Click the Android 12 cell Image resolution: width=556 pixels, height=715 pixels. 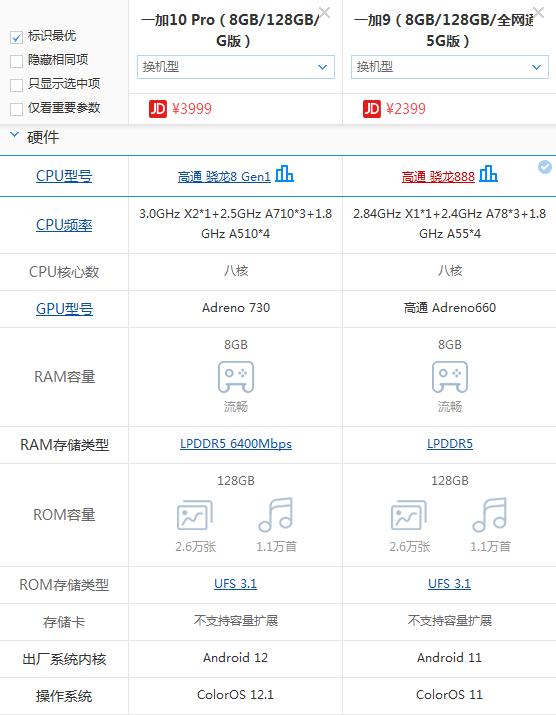[x=235, y=658]
